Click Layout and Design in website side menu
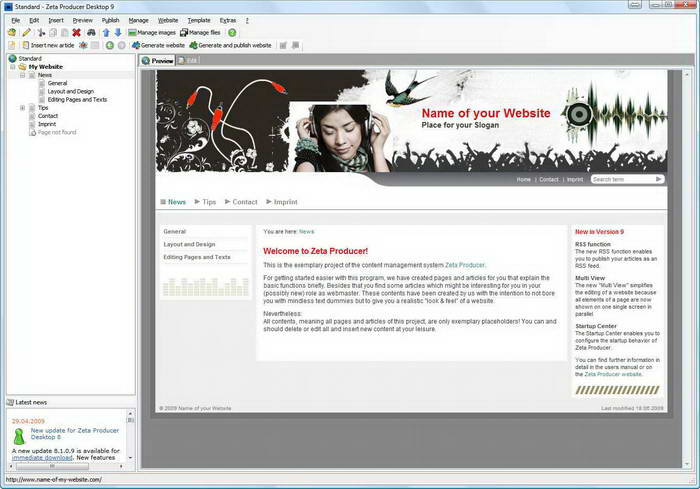700x489 pixels. [189, 244]
